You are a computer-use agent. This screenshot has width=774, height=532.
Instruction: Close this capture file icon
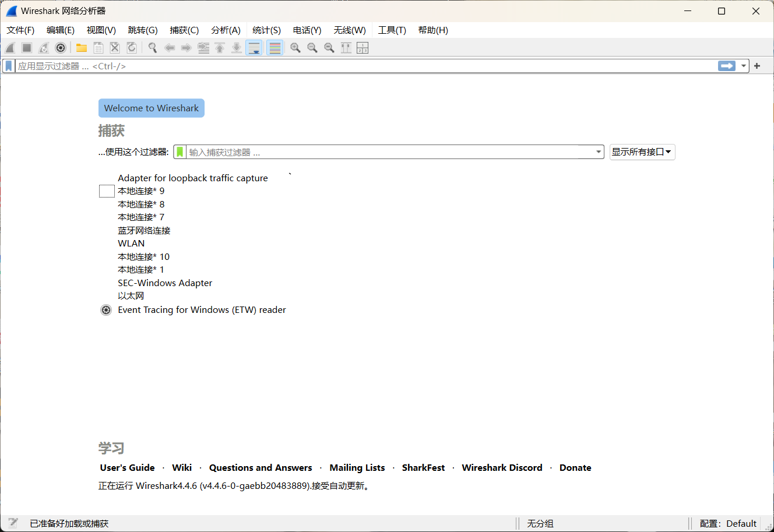coord(115,48)
